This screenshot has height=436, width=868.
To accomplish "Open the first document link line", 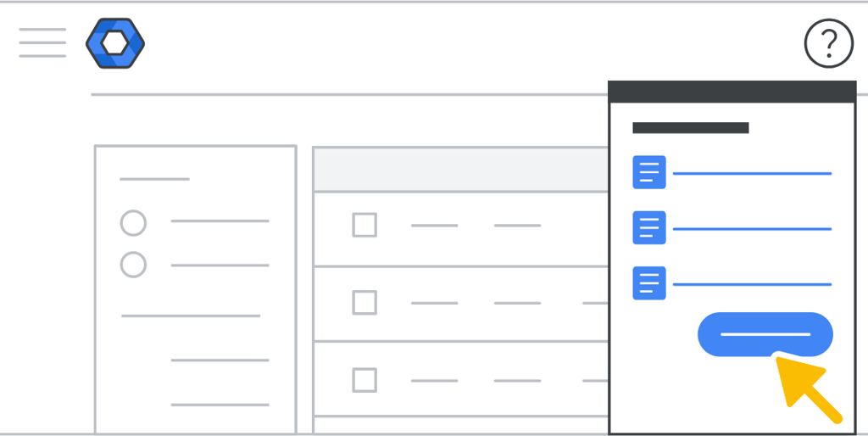I will click(x=752, y=173).
